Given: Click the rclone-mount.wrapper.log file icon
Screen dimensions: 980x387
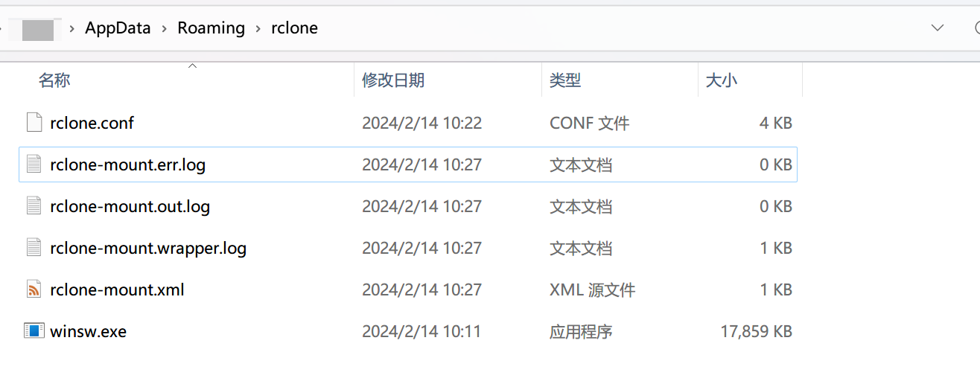Looking at the screenshot, I should [34, 248].
